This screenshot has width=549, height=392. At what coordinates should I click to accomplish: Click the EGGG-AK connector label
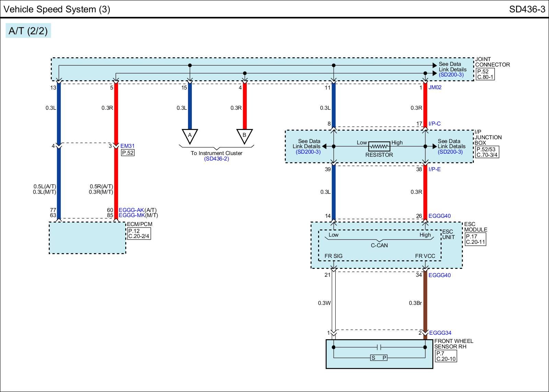pyautogui.click(x=131, y=210)
